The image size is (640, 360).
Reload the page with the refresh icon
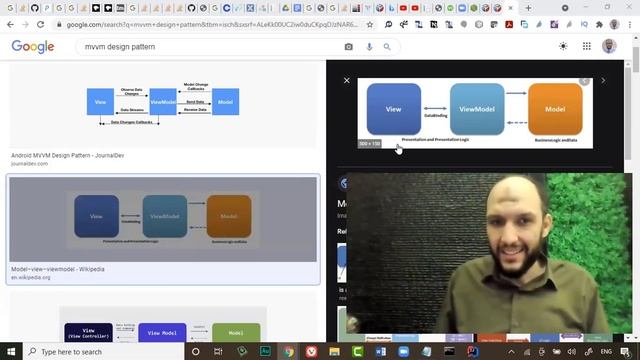[x=40, y=24]
